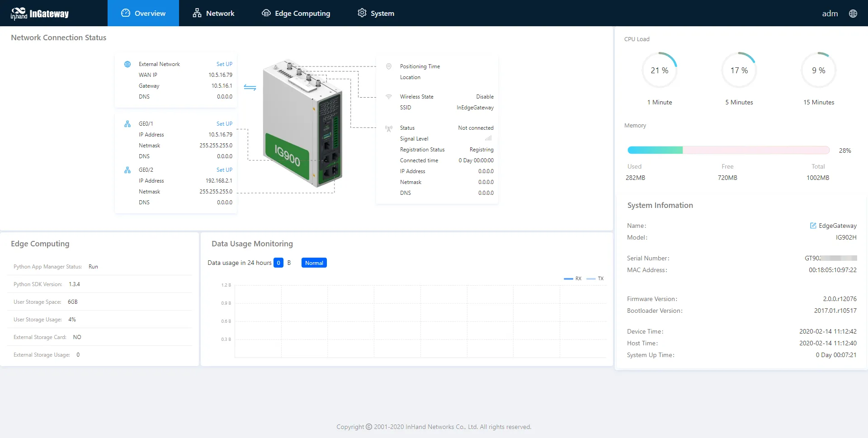Screen dimensions: 868x438
Task: Toggle the RX legend in chart
Action: tap(573, 279)
